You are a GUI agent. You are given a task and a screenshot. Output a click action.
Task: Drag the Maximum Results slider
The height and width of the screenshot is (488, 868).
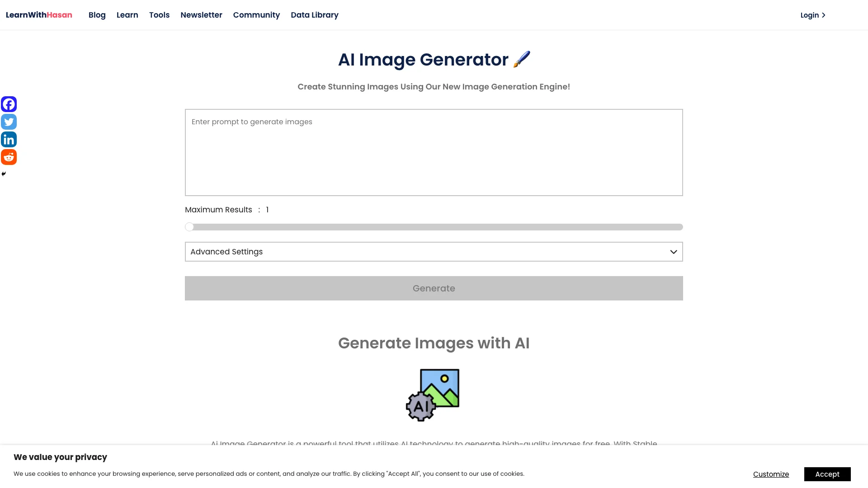pyautogui.click(x=189, y=227)
